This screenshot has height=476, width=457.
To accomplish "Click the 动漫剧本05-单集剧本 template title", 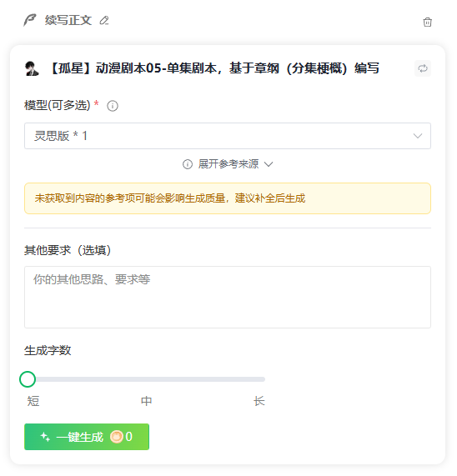I will (214, 68).
